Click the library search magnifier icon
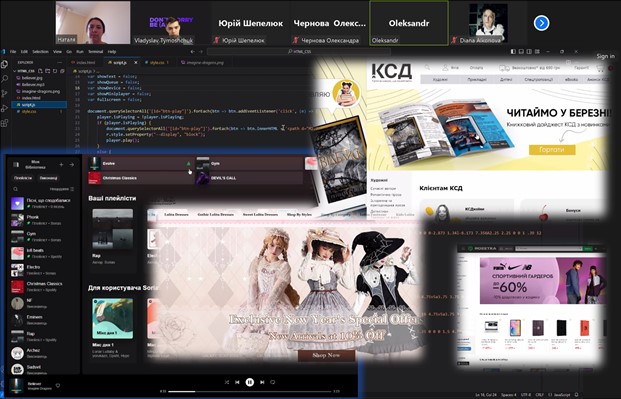 click(15, 189)
